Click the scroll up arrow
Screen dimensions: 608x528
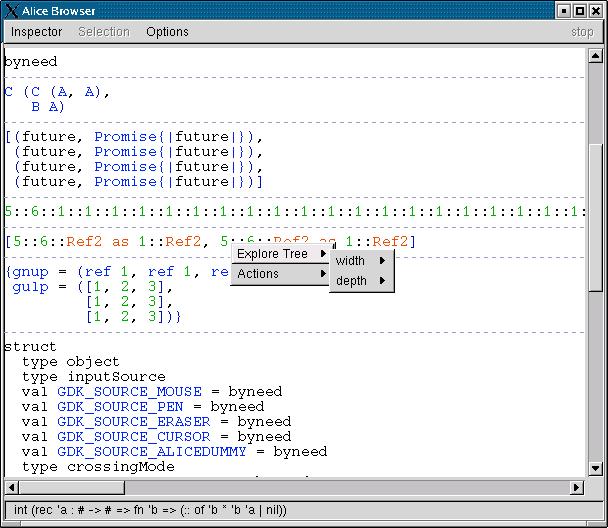pos(596,54)
